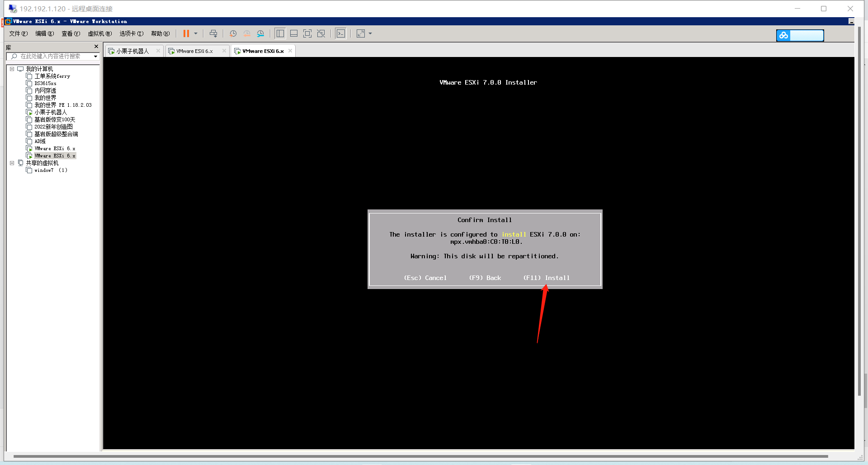Open the 帮助 menu
This screenshot has height=465, width=868.
point(160,33)
